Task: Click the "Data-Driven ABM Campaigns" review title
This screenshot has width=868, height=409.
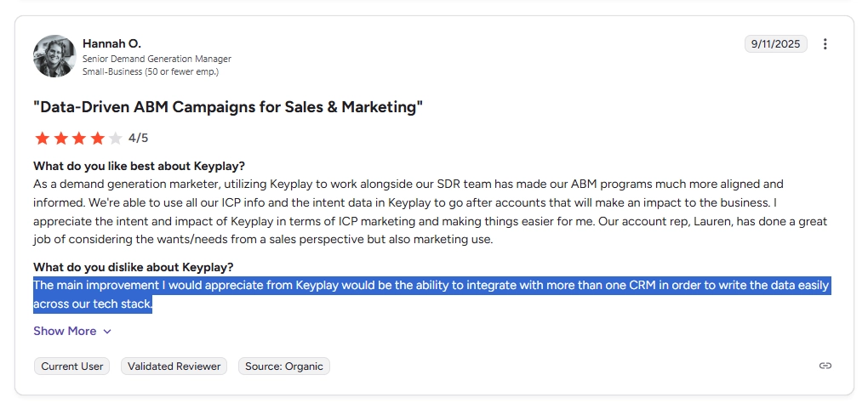Action: 228,107
